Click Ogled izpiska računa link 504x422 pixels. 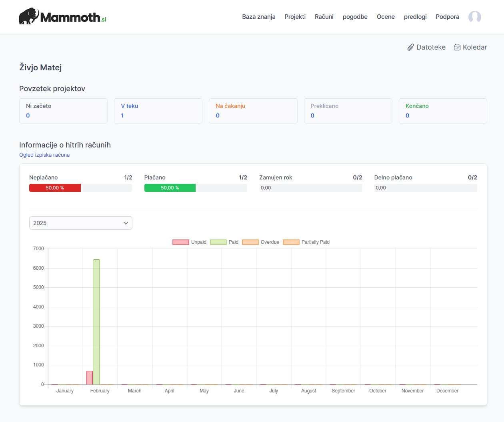(x=44, y=155)
